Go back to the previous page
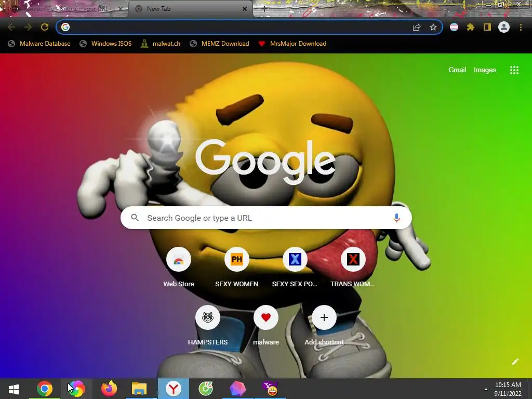 click(11, 27)
